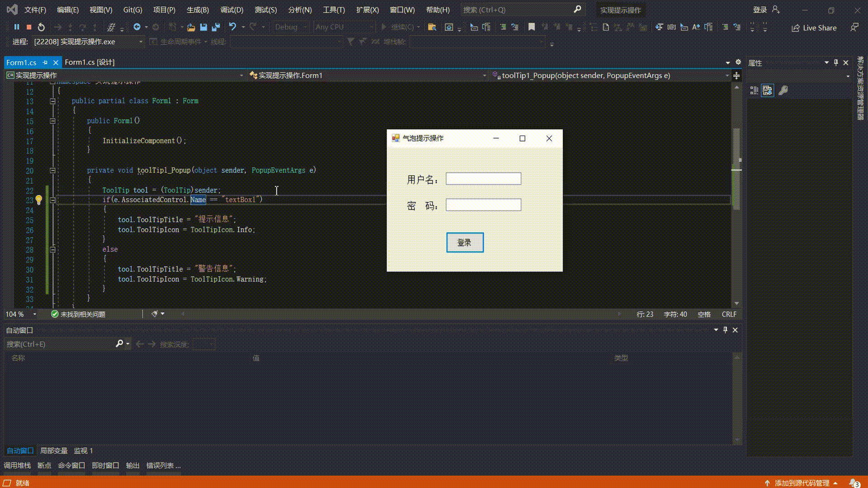The height and width of the screenshot is (488, 868).
Task: Click the Form1.cs source code tab
Action: (21, 62)
